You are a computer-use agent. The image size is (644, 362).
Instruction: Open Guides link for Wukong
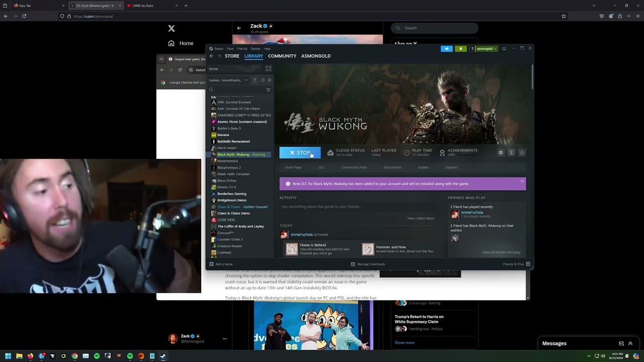(424, 167)
